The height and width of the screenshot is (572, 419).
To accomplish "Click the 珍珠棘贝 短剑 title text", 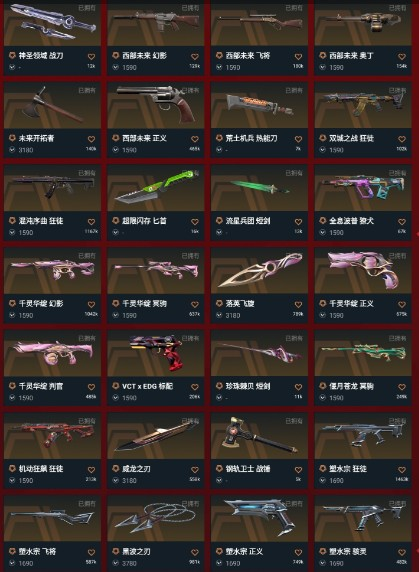I will pos(248,386).
